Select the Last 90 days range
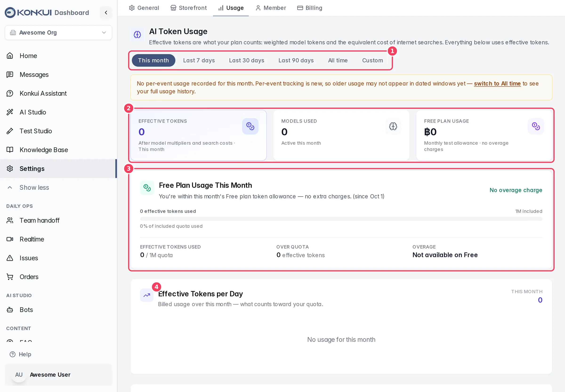Image resolution: width=565 pixels, height=392 pixels. pyautogui.click(x=296, y=60)
